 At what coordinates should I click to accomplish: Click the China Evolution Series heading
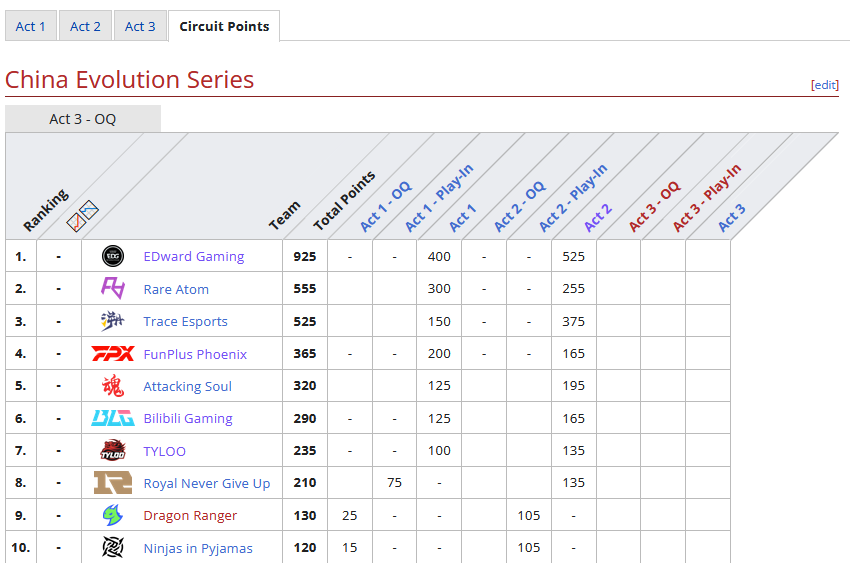click(x=130, y=80)
